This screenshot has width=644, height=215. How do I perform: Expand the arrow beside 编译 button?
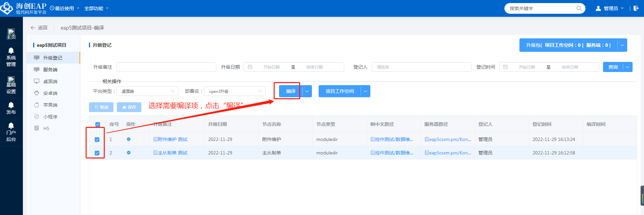pos(307,91)
